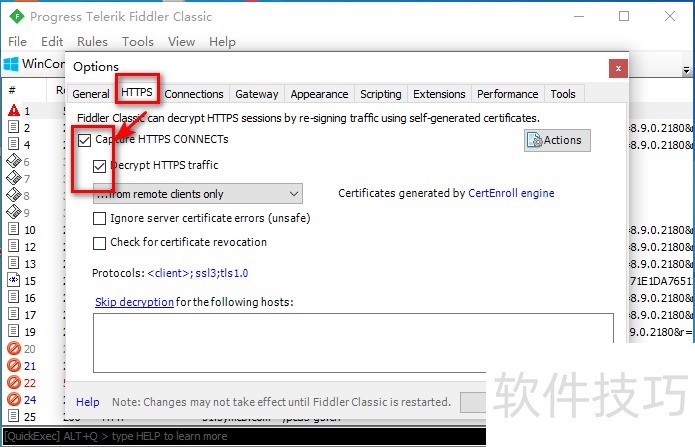Select session 21 blocked icon
Image resolution: width=695 pixels, height=447 pixels.
point(14,365)
